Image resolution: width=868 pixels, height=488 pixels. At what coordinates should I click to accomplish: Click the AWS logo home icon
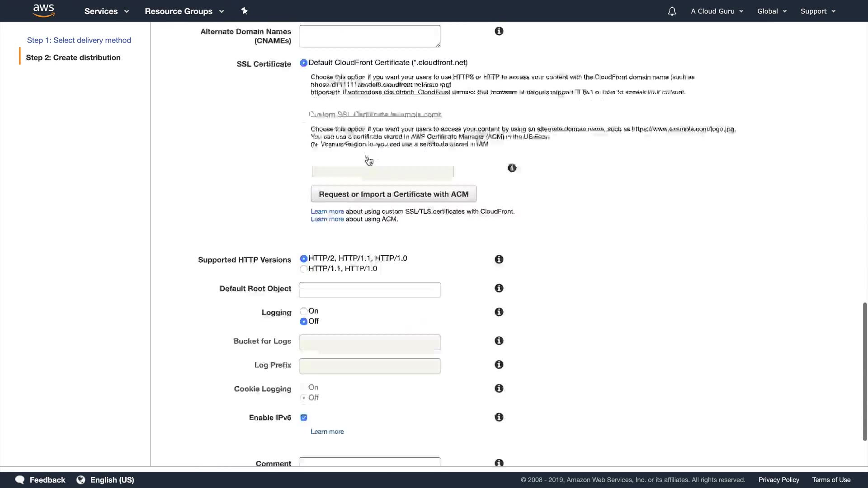coord(43,11)
